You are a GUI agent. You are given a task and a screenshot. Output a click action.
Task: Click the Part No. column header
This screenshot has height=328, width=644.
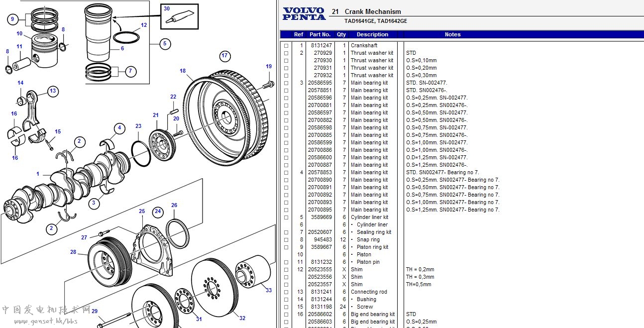coord(320,35)
